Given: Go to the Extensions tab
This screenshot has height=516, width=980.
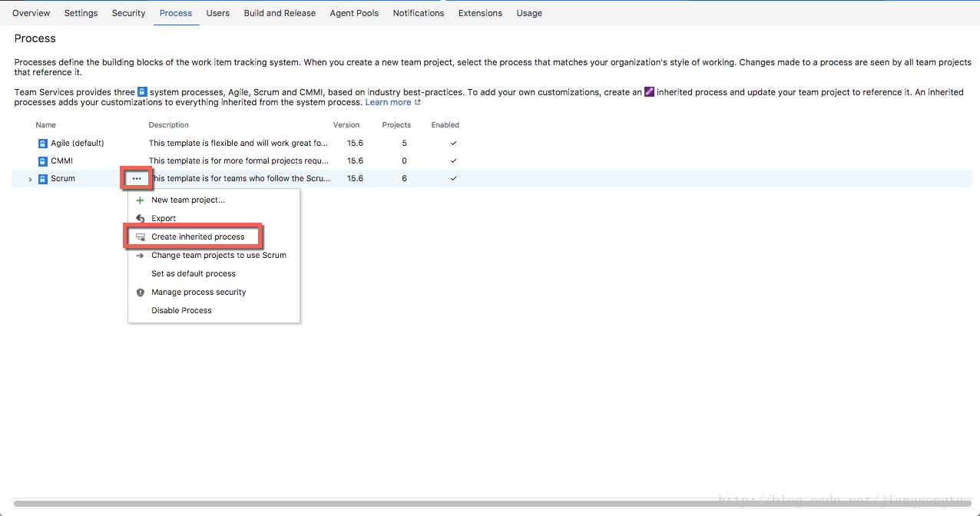Looking at the screenshot, I should click(480, 13).
